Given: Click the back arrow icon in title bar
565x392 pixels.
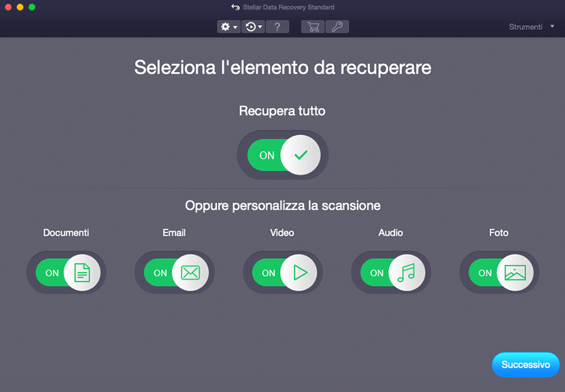Looking at the screenshot, I should pyautogui.click(x=235, y=7).
